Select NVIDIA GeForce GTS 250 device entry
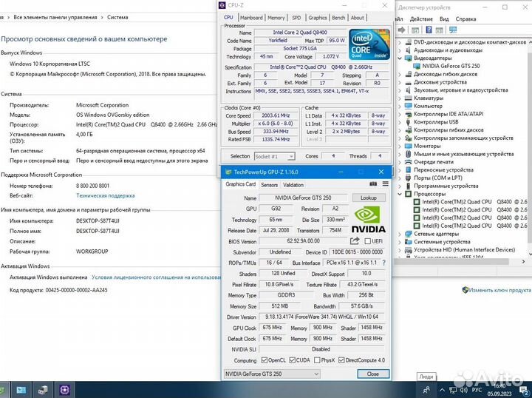532x398 pixels. (x=451, y=67)
